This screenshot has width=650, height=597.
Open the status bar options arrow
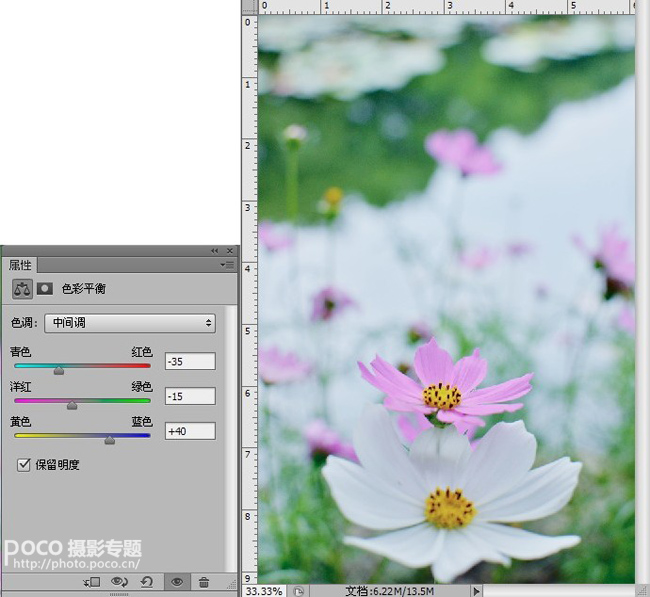476,591
